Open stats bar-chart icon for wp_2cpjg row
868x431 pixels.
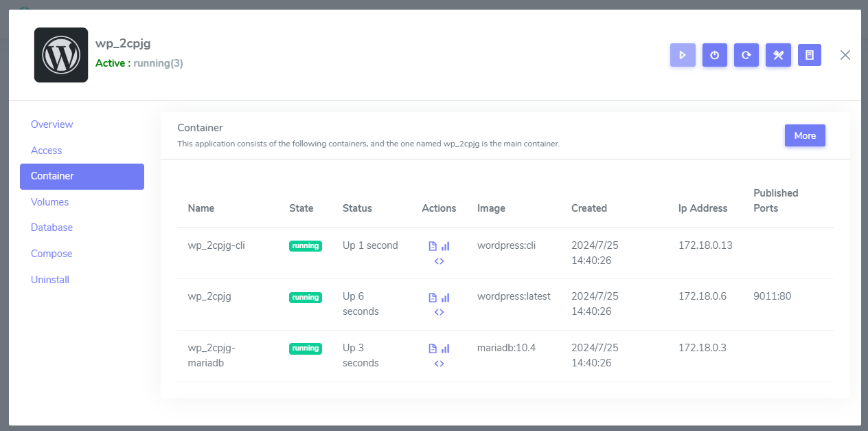[445, 298]
